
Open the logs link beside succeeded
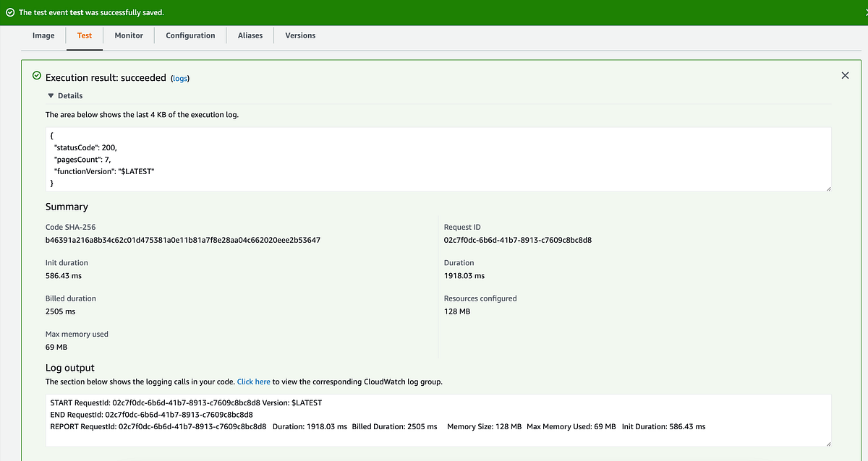(x=179, y=78)
